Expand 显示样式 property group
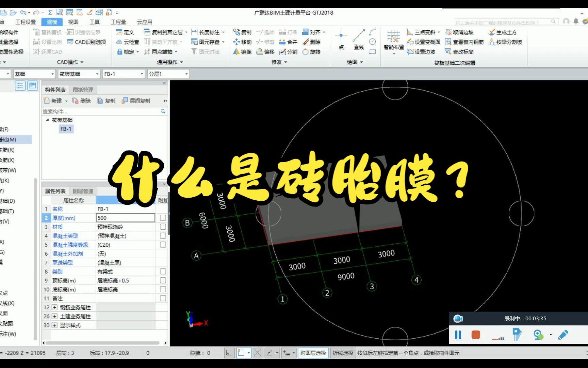This screenshot has height=368, width=588. [x=54, y=325]
